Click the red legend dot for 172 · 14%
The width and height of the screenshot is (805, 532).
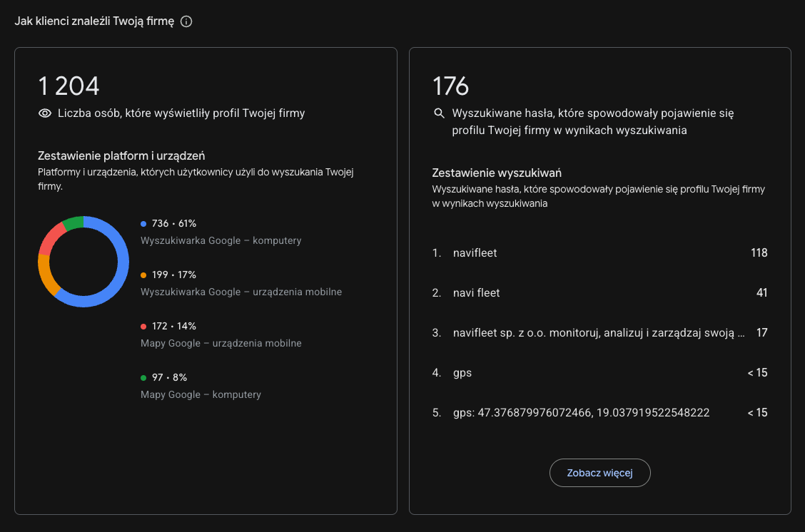143,327
